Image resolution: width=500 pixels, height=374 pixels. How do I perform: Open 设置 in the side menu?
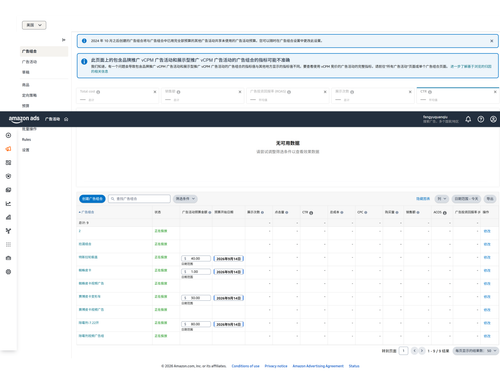(x=26, y=150)
